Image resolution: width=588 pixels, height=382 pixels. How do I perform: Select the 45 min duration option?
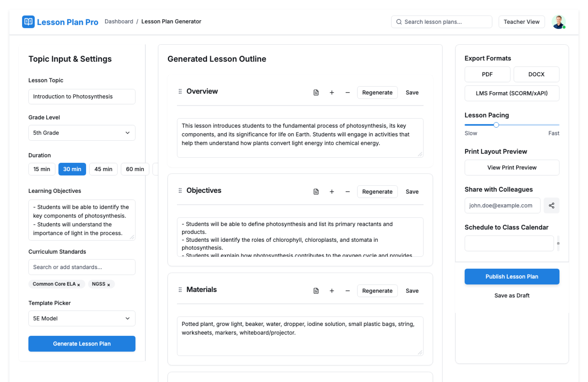click(103, 169)
